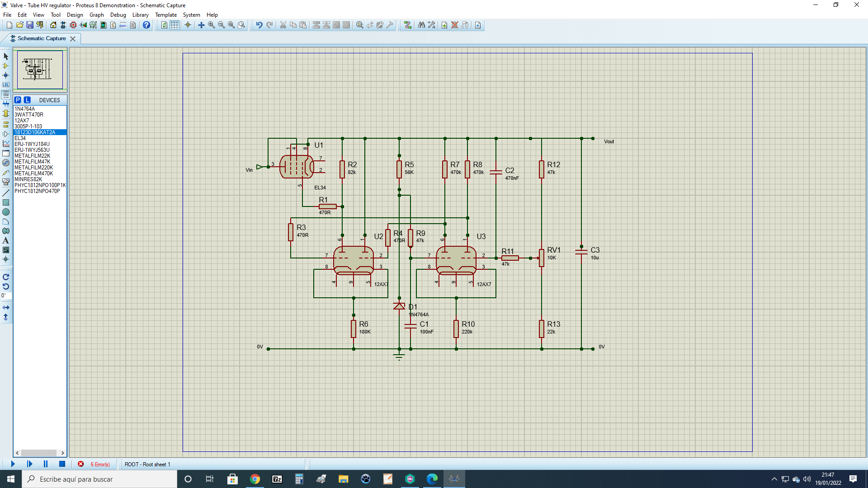Viewport: 868px width, 488px height.
Task: Choose 2D Graphics Line tool
Action: point(6,193)
